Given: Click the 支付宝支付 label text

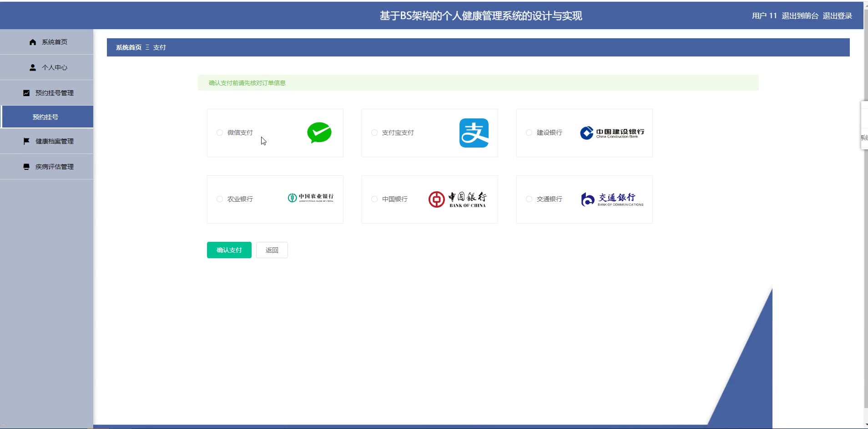Looking at the screenshot, I should (398, 133).
